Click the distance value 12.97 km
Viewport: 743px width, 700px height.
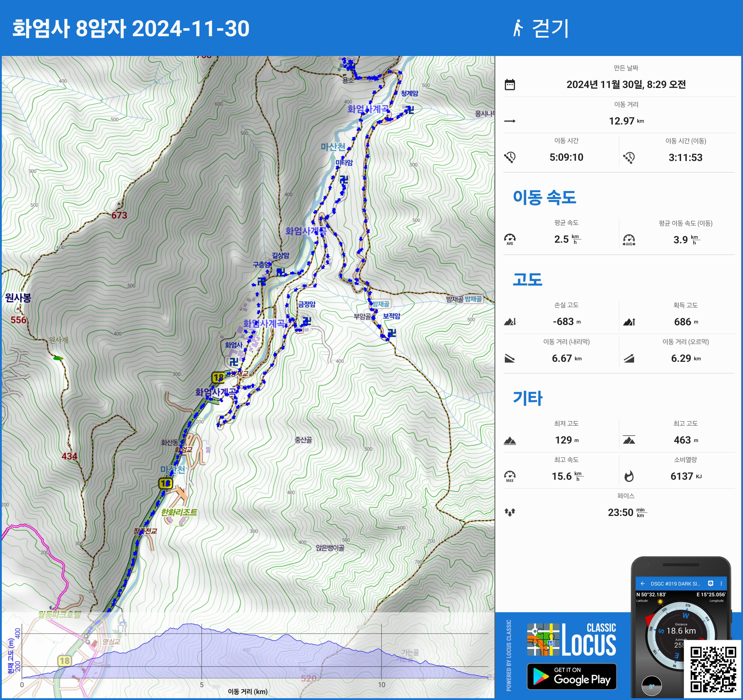pos(627,121)
